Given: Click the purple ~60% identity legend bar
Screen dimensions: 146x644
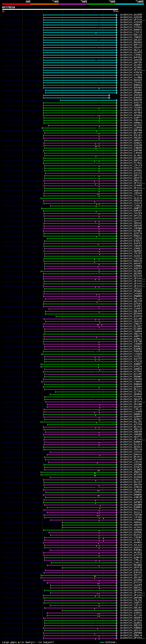Looking at the screenshot, I should point(73,4).
